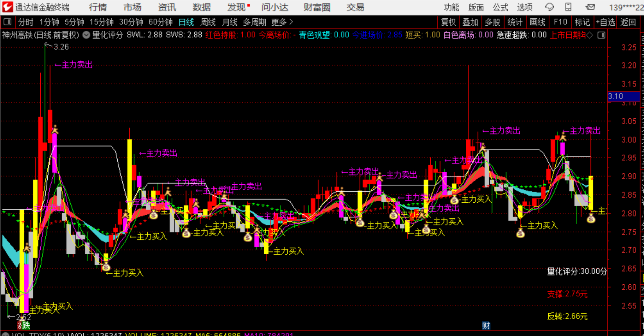Expand 更多 period options
This screenshot has height=336, width=644.
(282, 22)
